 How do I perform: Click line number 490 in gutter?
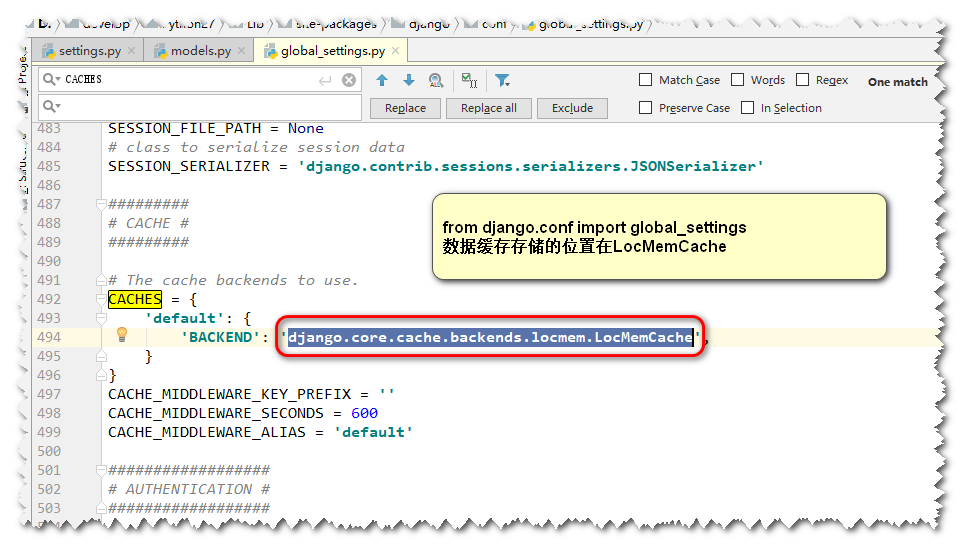[x=49, y=262]
